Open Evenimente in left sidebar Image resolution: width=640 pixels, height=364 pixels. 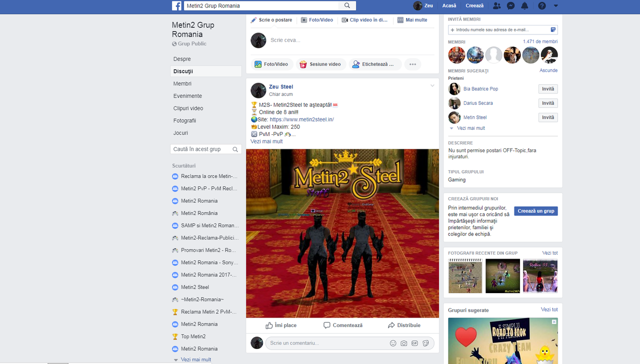[x=187, y=96]
